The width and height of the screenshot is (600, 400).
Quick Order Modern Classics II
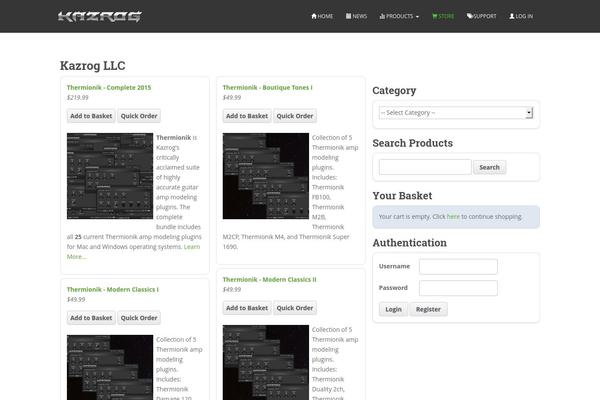point(295,308)
